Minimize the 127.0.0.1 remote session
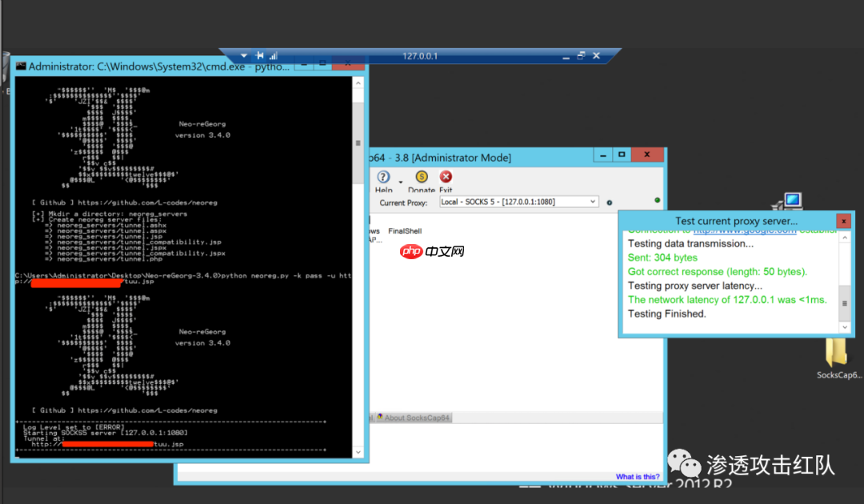 pos(566,57)
